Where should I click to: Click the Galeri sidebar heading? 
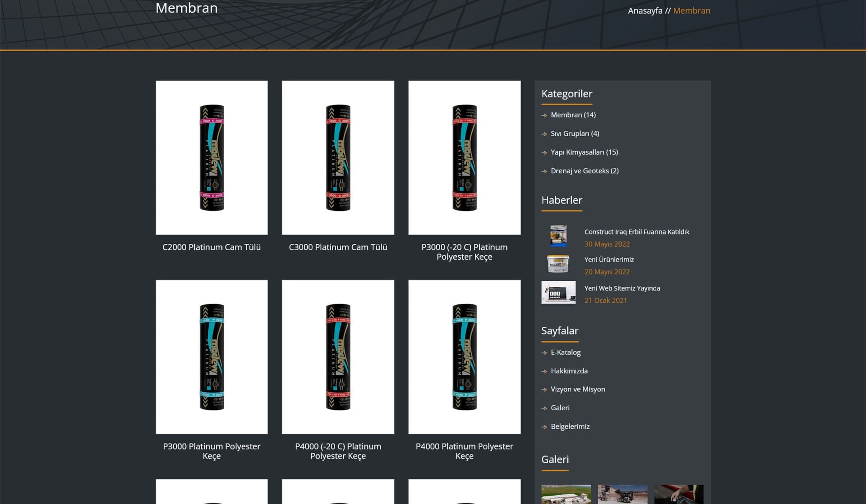click(x=555, y=459)
